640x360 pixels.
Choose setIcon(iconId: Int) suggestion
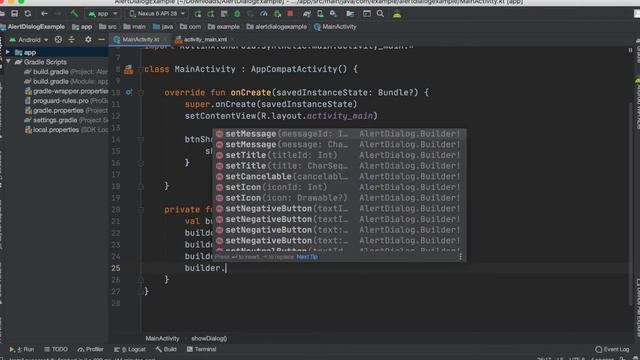339,187
